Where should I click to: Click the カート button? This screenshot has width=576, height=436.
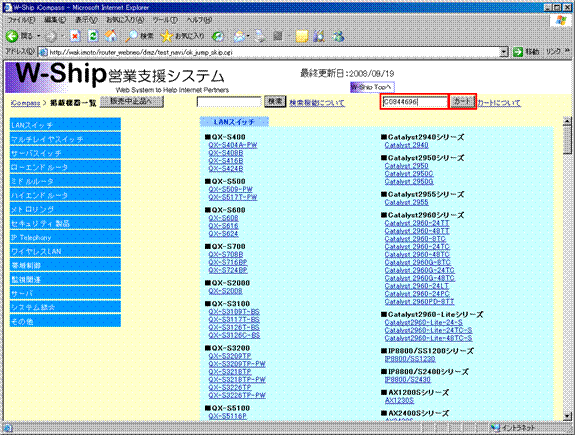coord(462,101)
